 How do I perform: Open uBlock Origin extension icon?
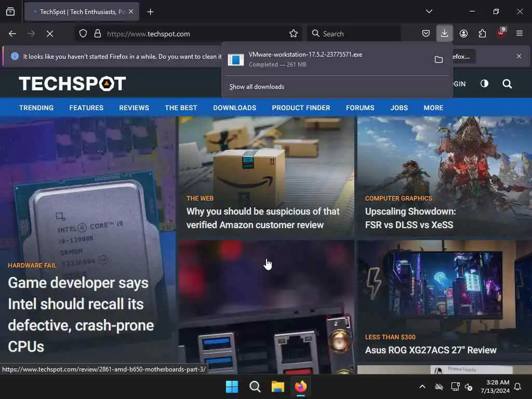[501, 33]
